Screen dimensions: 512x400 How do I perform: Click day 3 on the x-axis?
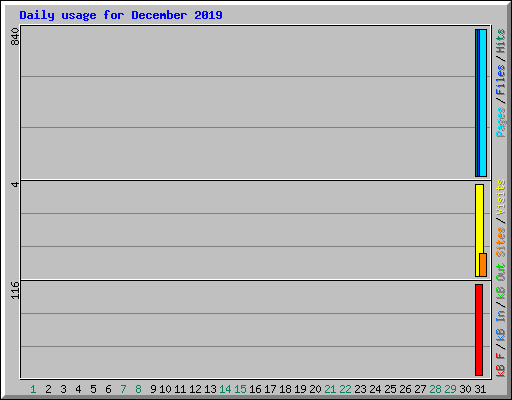pos(63,389)
